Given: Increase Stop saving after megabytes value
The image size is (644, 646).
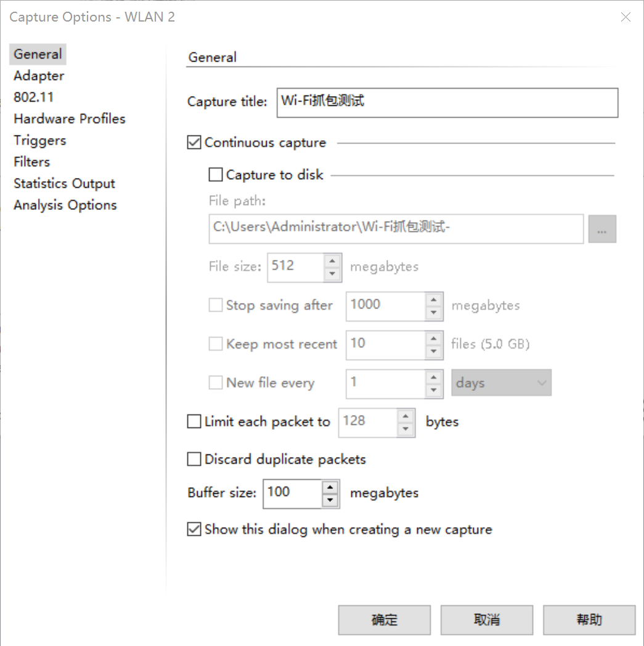Looking at the screenshot, I should [x=434, y=300].
